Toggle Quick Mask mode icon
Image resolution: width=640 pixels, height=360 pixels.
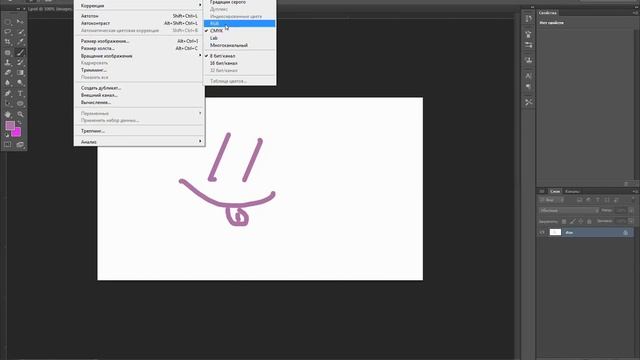[x=8, y=144]
